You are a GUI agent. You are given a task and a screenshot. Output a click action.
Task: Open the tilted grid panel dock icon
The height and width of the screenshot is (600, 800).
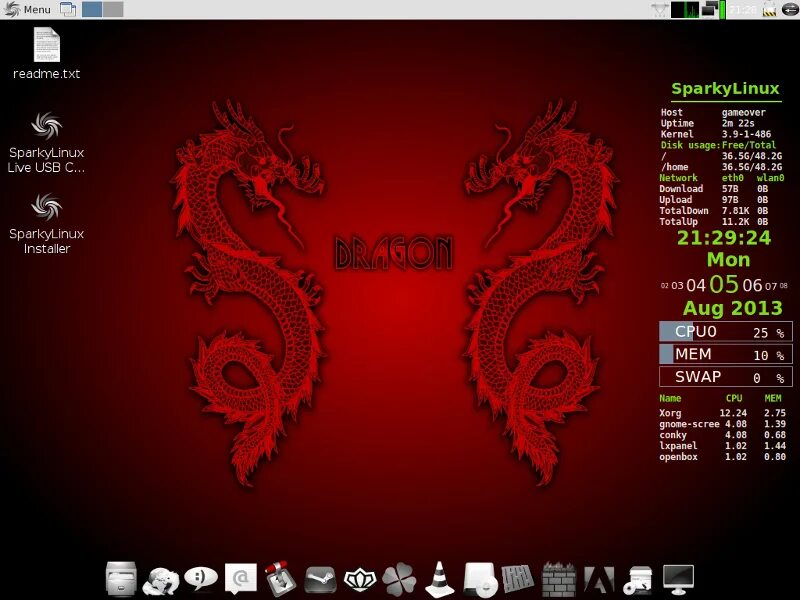(518, 579)
